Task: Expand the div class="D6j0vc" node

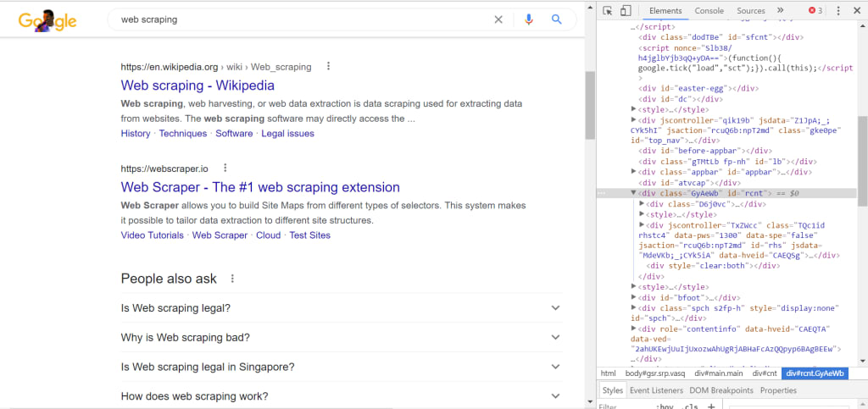Action: coord(643,204)
